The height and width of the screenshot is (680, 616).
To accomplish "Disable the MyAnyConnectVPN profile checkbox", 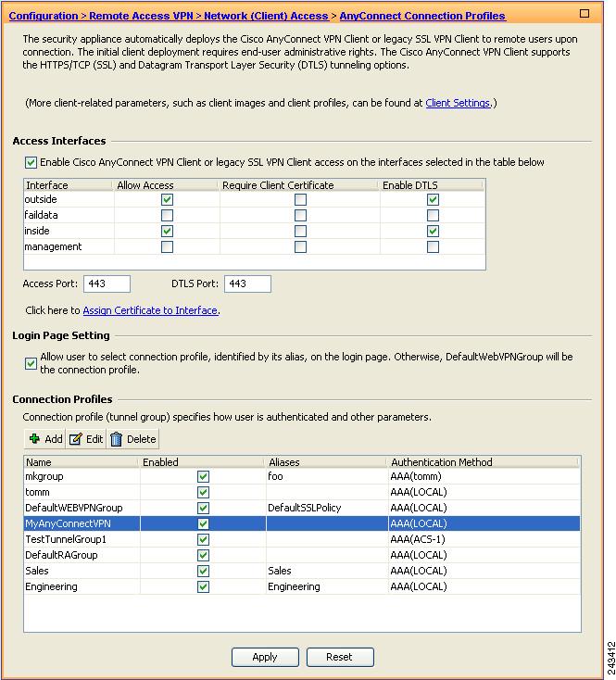I will (x=203, y=523).
